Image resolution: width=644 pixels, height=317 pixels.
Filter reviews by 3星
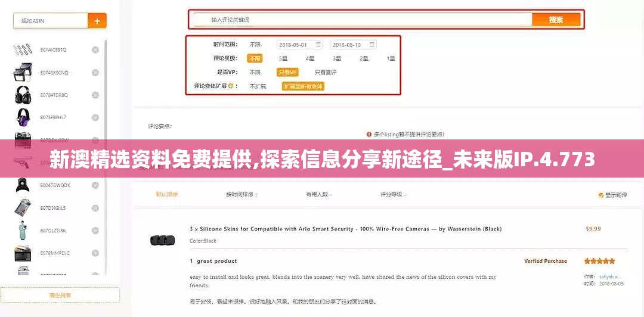(337, 58)
